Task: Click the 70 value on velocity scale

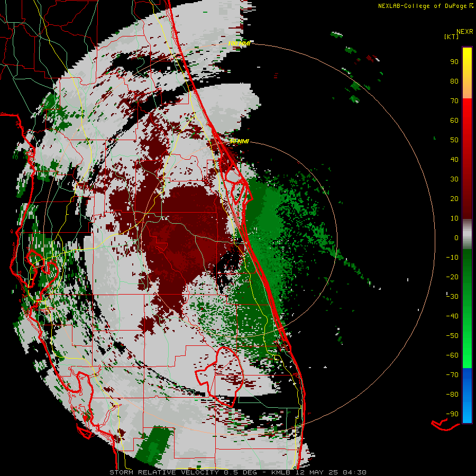Action: pyautogui.click(x=454, y=101)
